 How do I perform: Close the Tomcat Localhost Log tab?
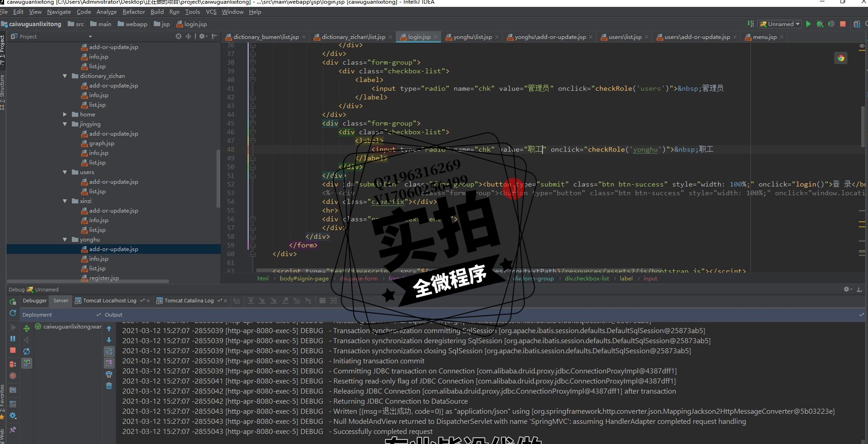148,301
